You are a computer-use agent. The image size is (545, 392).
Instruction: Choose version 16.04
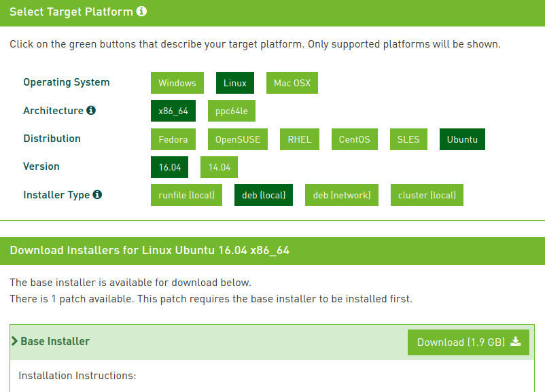click(170, 167)
